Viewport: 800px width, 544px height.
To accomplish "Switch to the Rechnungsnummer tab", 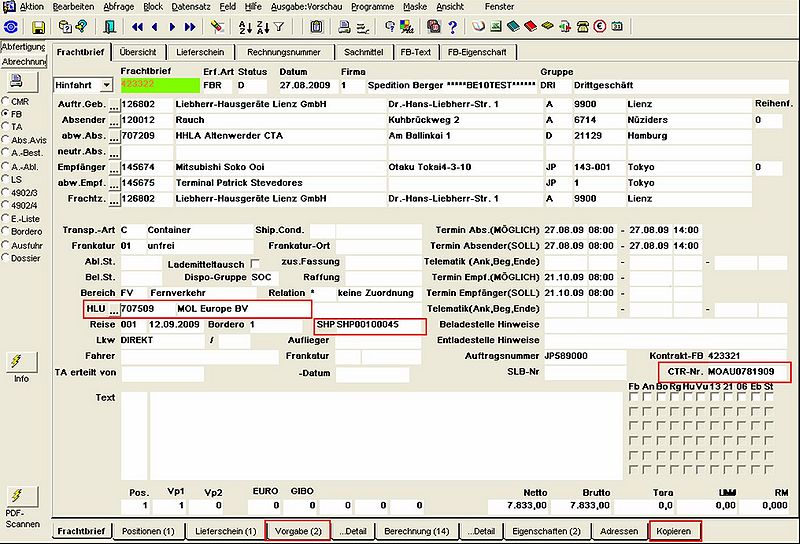I will point(284,52).
